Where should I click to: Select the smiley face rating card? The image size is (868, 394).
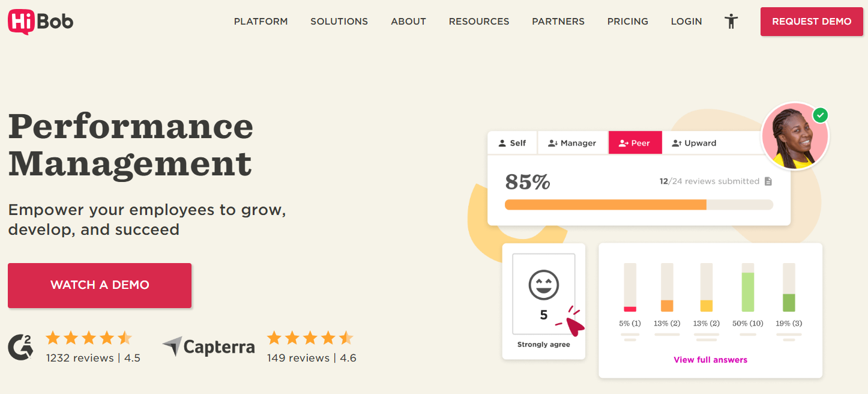click(x=543, y=293)
